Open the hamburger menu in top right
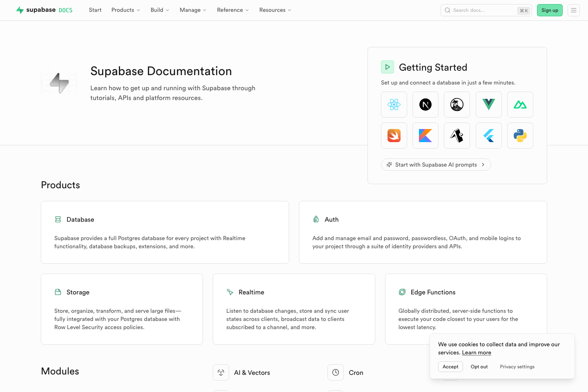 click(x=574, y=10)
